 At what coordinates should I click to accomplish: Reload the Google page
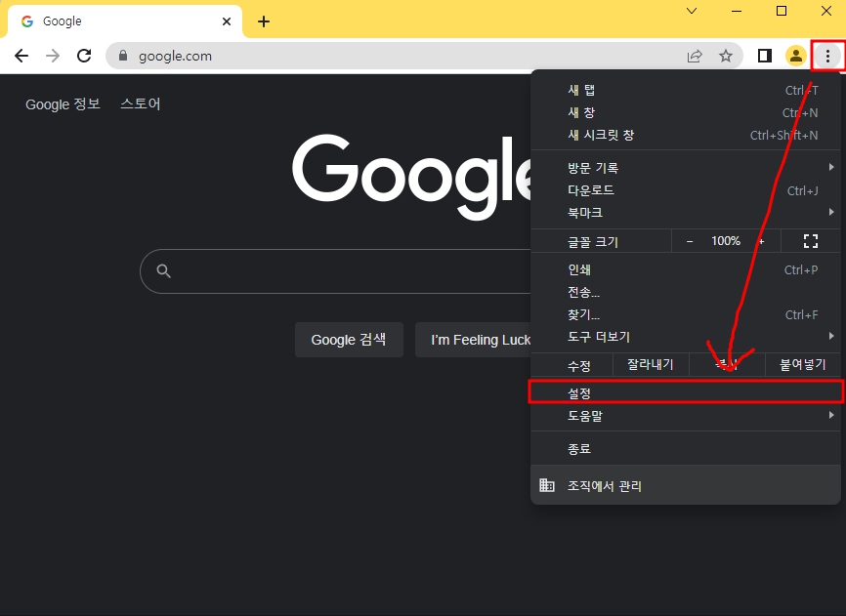click(x=83, y=56)
